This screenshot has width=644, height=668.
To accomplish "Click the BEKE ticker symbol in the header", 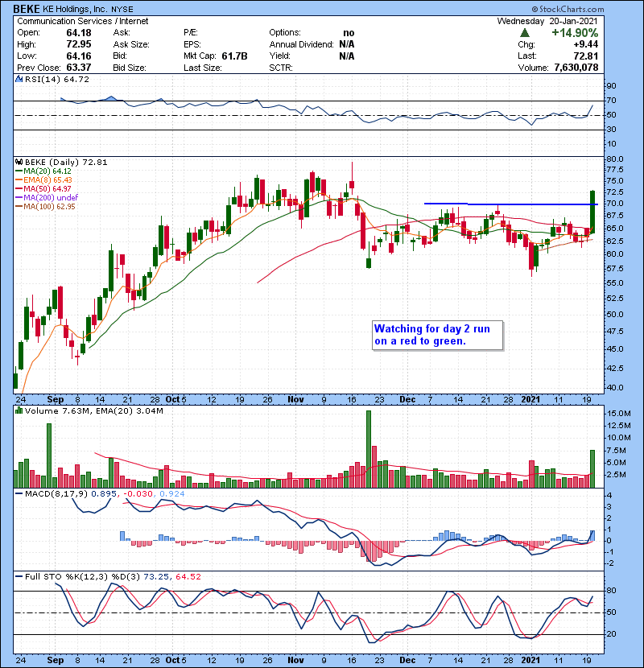I will [x=27, y=9].
